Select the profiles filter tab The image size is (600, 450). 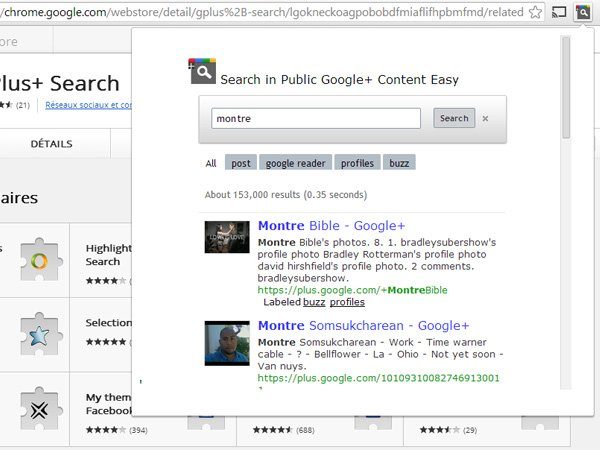357,163
